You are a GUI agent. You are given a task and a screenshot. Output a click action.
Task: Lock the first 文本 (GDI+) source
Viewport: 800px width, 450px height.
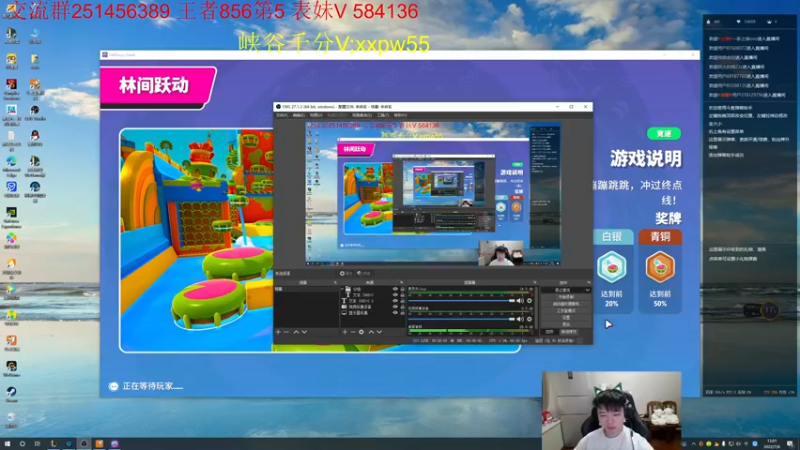click(402, 294)
